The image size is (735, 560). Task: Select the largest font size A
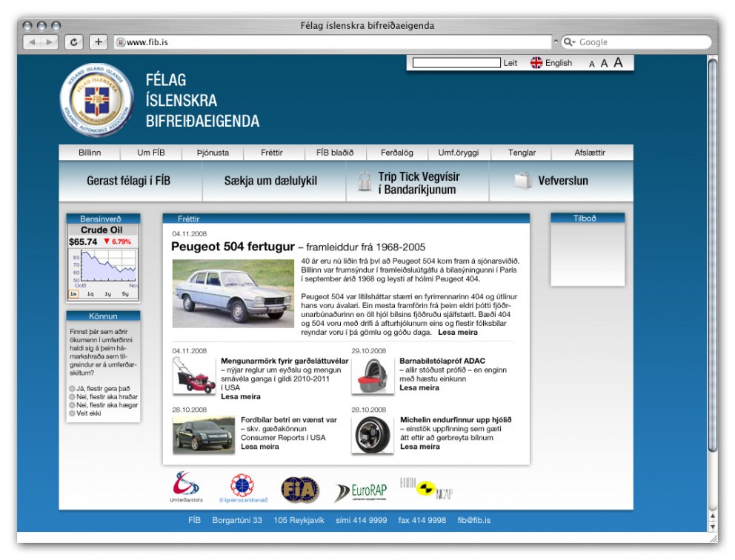[x=618, y=63]
